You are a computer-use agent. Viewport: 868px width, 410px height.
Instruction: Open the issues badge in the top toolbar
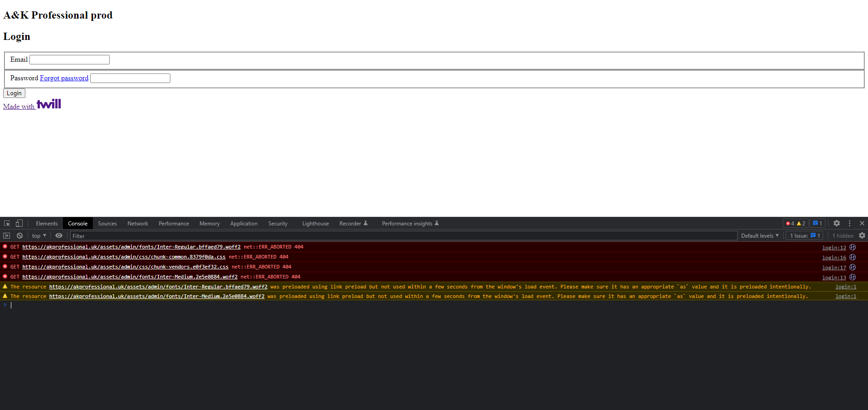point(817,224)
